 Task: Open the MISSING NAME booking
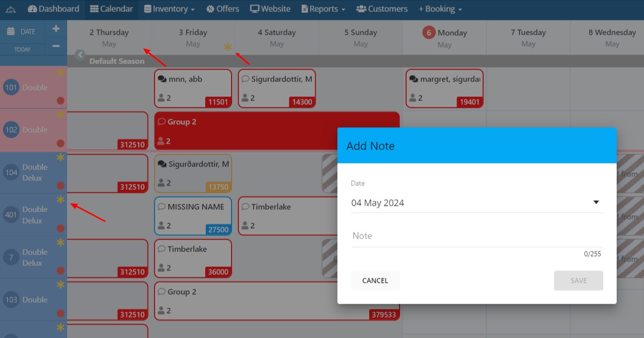tap(193, 216)
